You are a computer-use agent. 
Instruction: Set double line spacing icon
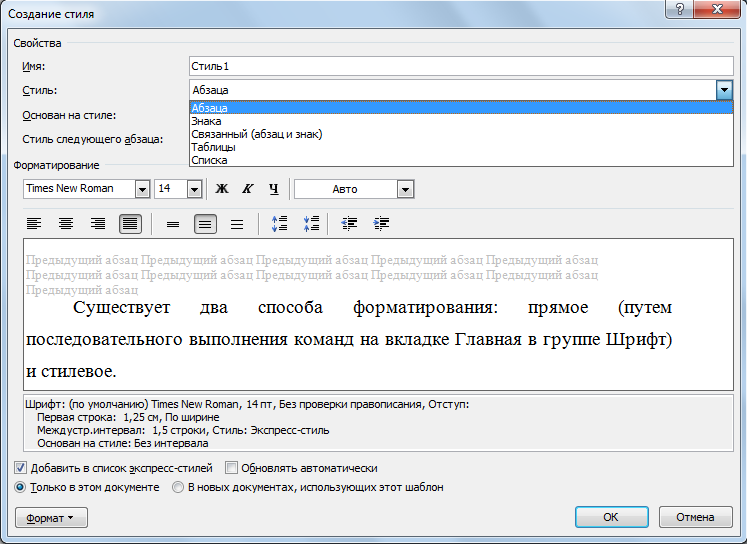(x=237, y=223)
